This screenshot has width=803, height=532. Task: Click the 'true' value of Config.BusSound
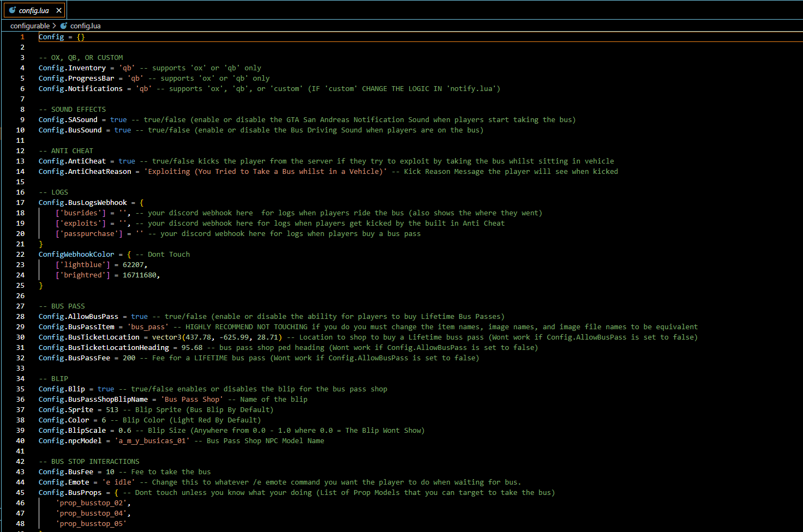coord(123,130)
